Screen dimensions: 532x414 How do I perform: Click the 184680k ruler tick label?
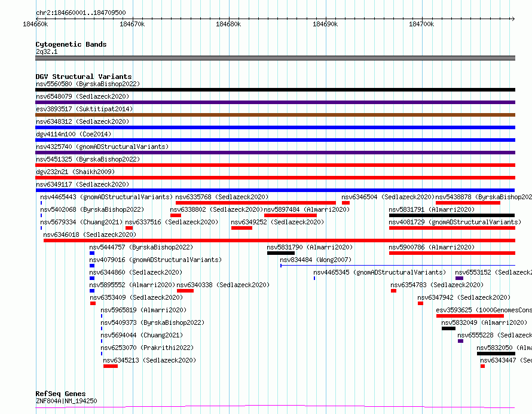point(228,24)
